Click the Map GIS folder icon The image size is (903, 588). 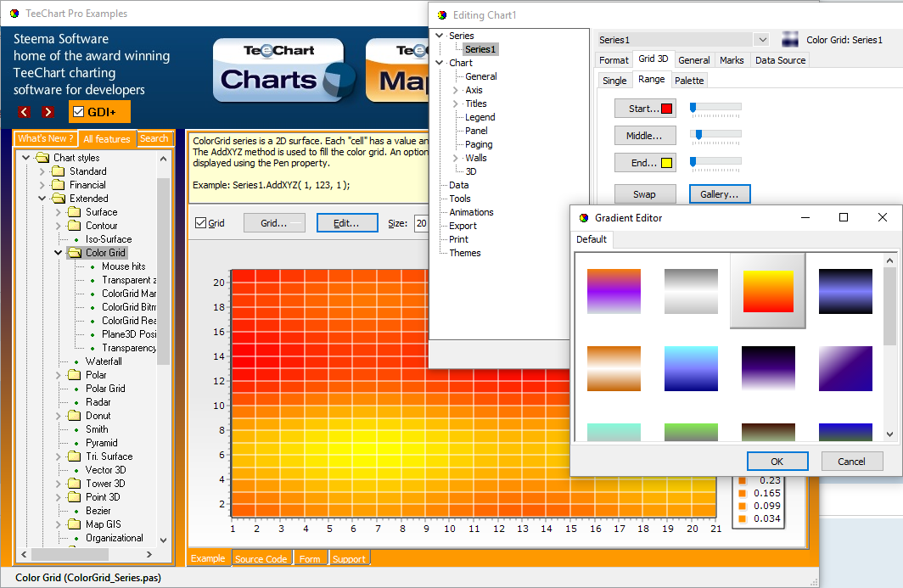click(75, 524)
